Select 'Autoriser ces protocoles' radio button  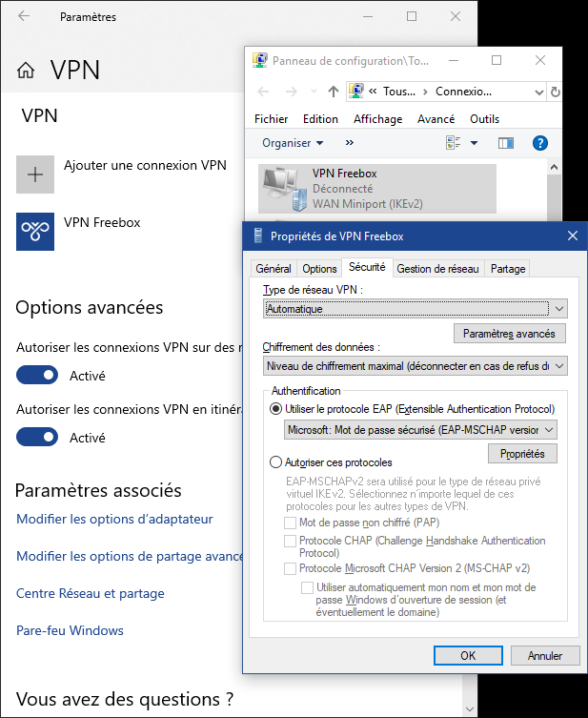coord(276,462)
